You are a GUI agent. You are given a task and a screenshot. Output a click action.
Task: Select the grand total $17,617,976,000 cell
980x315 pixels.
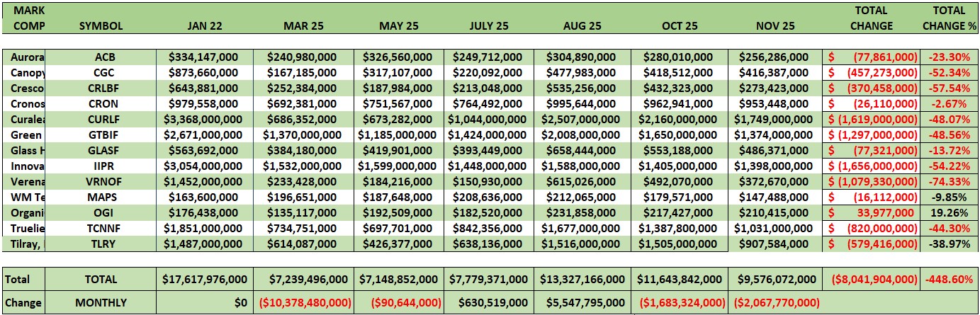[205, 280]
